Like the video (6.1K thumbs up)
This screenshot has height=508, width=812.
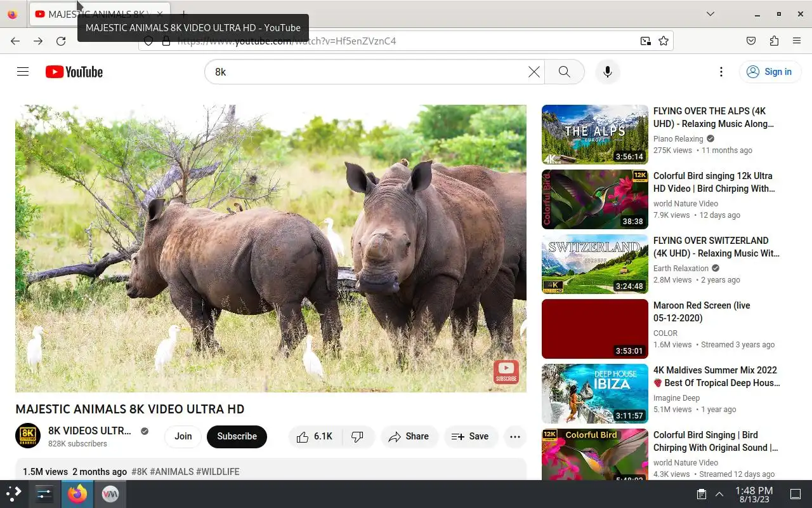click(x=315, y=436)
